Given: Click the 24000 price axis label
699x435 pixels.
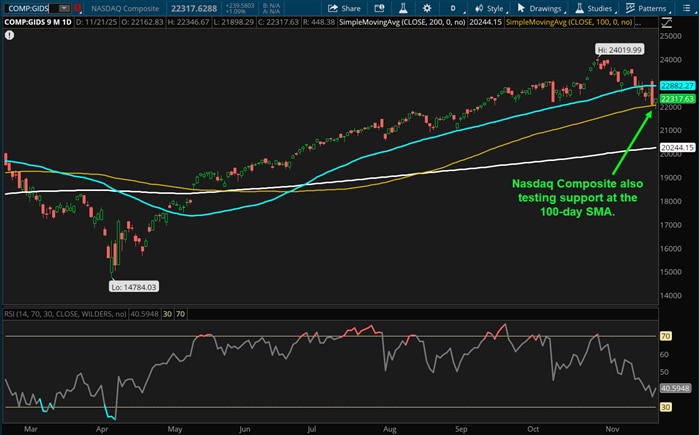Looking at the screenshot, I should [671, 59].
